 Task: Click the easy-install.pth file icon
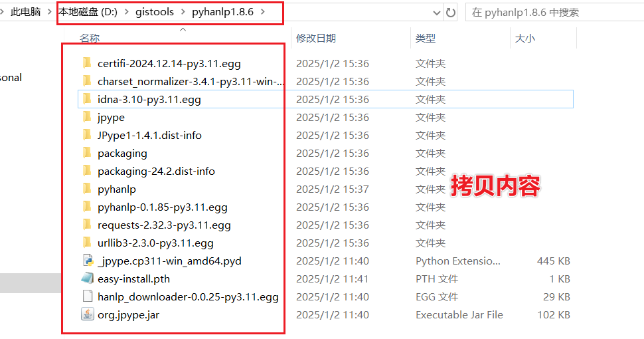click(88, 279)
